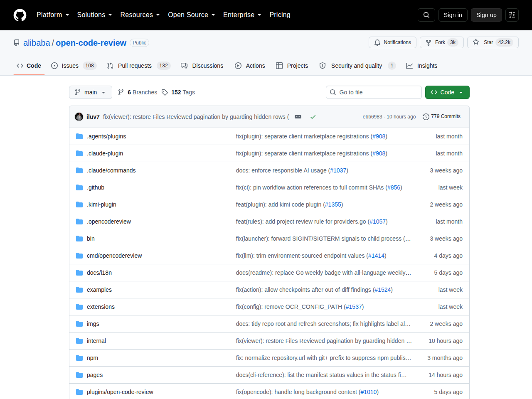Click folder icon for extensions row
Viewport: 532px width, 399px height.
point(79,307)
